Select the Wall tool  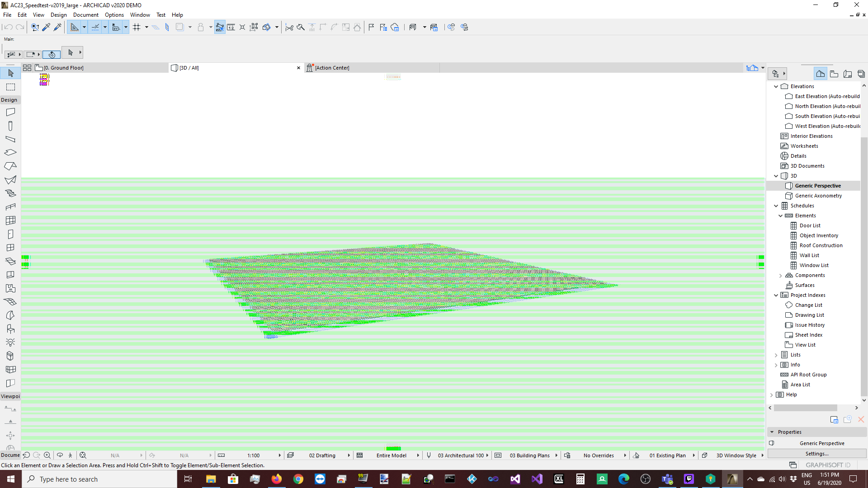click(10, 112)
